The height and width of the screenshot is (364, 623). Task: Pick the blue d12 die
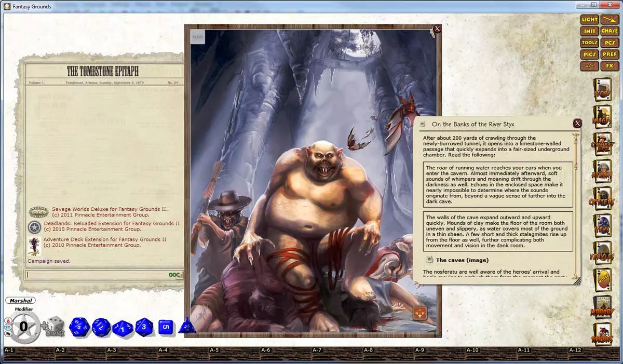101,327
